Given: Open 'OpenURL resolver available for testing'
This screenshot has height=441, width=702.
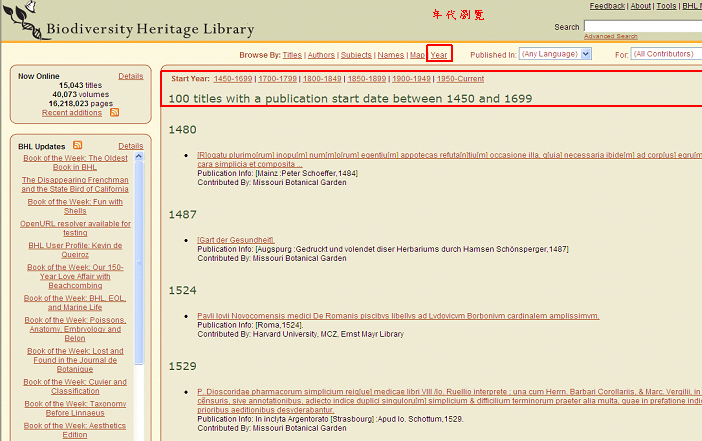Looking at the screenshot, I should (75, 228).
